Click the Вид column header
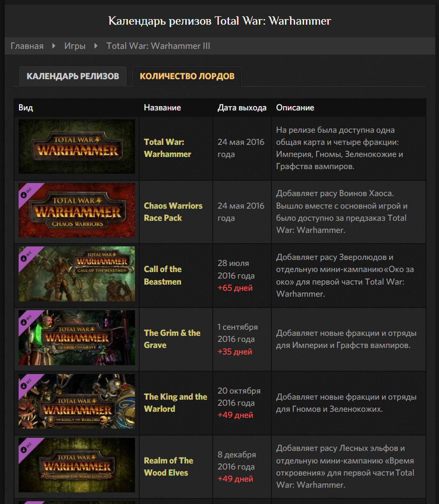 [26, 108]
